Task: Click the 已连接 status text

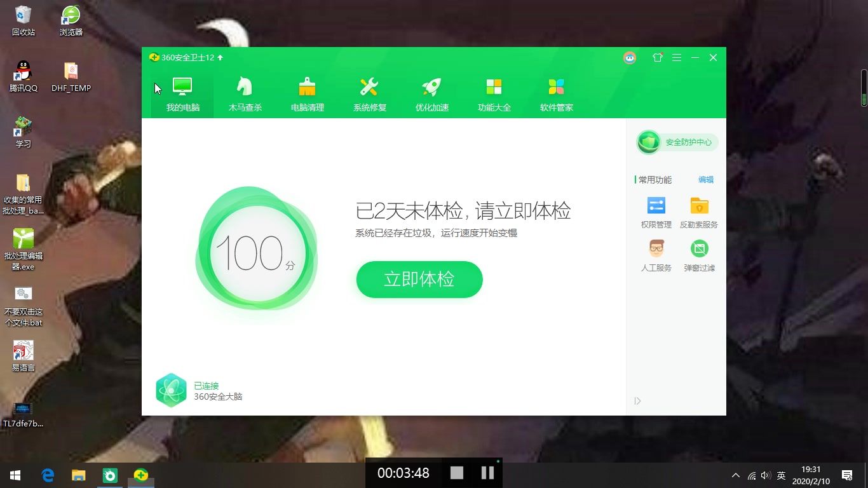Action: 206,386
